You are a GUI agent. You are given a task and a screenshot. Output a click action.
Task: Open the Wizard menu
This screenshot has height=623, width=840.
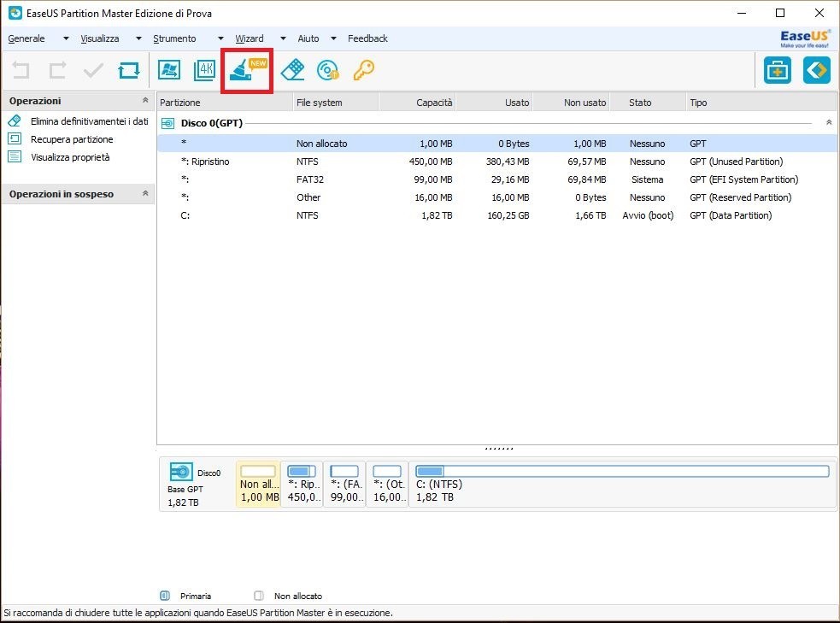click(250, 38)
